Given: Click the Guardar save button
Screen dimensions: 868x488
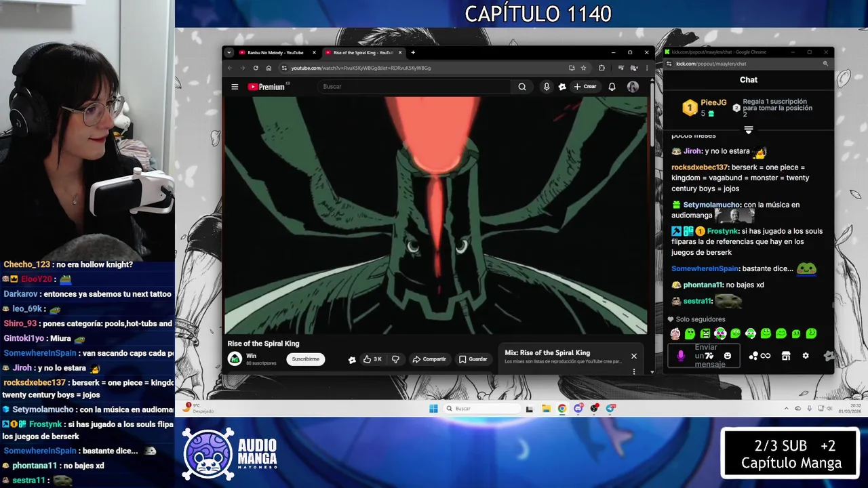Looking at the screenshot, I should pyautogui.click(x=473, y=359).
